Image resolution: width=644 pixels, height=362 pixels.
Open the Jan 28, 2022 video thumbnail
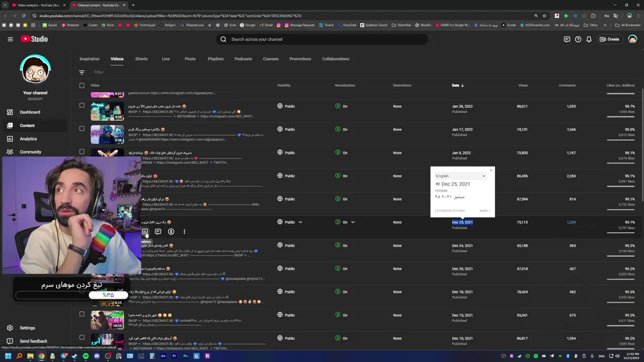(x=107, y=111)
